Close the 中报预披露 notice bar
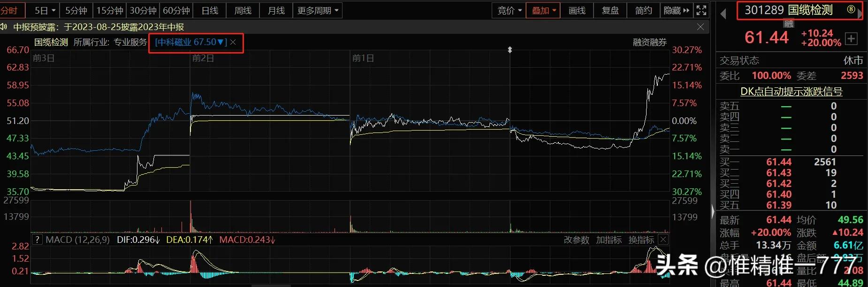The width and height of the screenshot is (868, 287). pyautogui.click(x=700, y=27)
